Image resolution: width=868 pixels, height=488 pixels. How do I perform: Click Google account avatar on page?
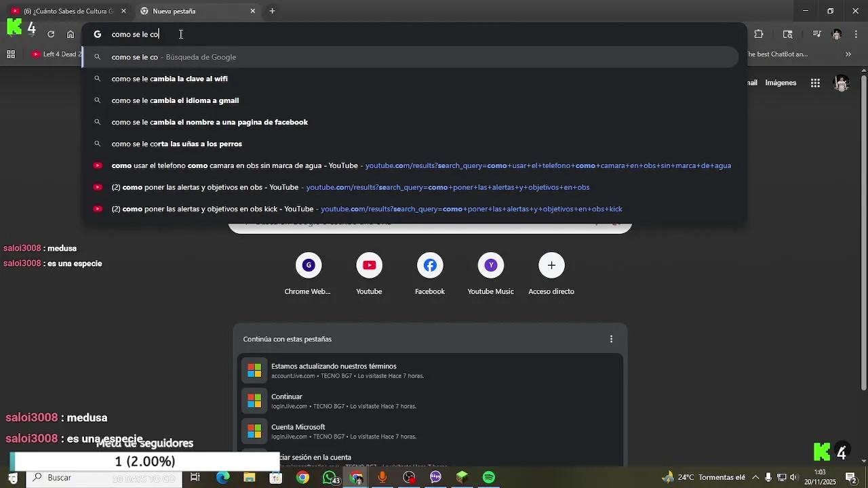click(x=842, y=83)
